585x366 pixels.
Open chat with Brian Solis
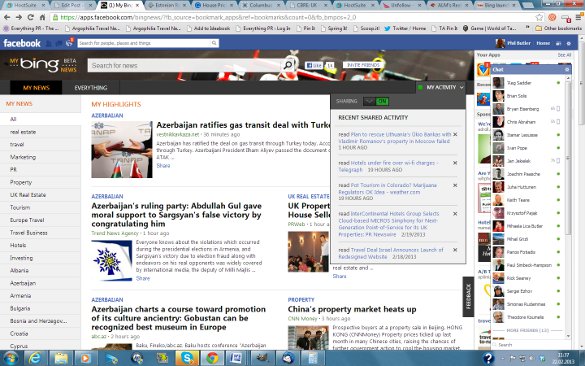coord(527,96)
